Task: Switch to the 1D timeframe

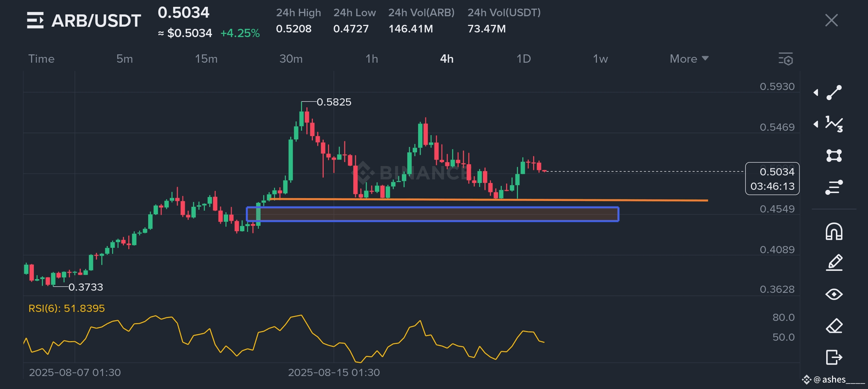Action: (524, 59)
